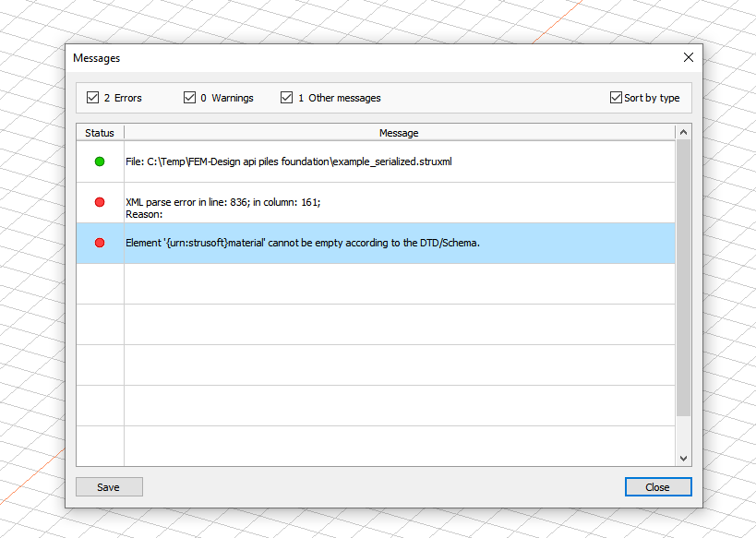Select the example_serialized.struxml file message row

pos(376,161)
